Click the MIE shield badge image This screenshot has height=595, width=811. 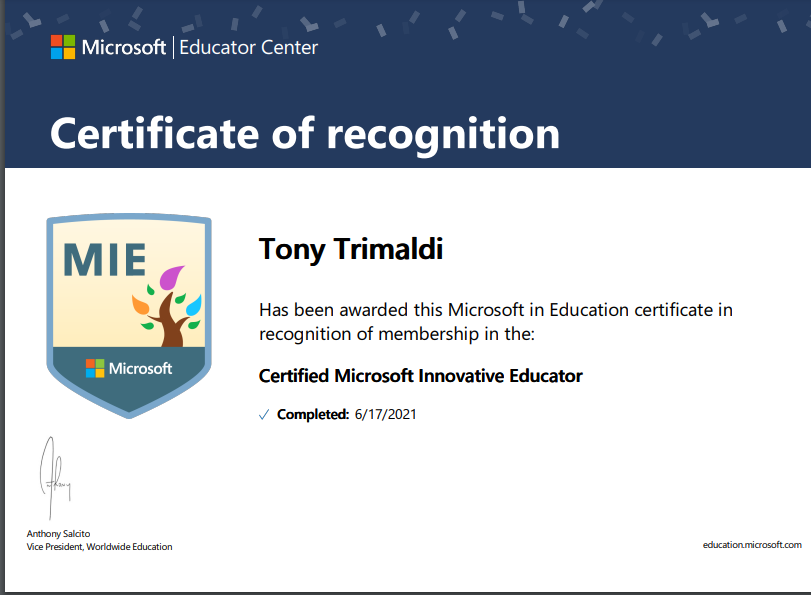pos(129,316)
